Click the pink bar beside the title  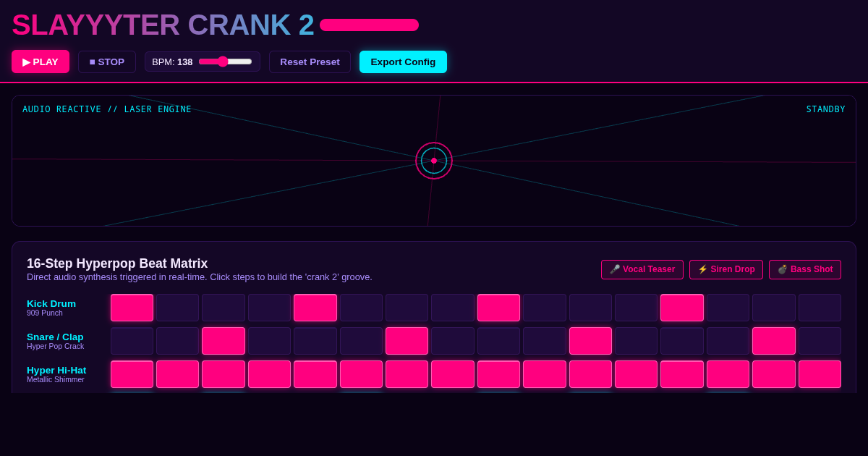369,25
